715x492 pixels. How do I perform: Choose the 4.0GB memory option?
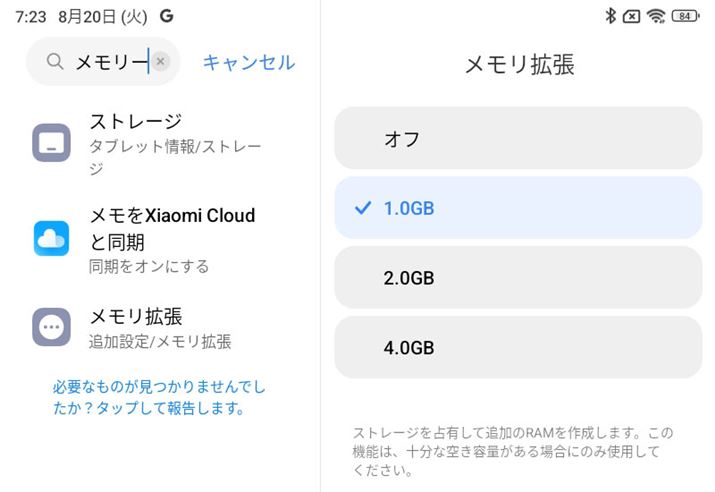click(518, 347)
